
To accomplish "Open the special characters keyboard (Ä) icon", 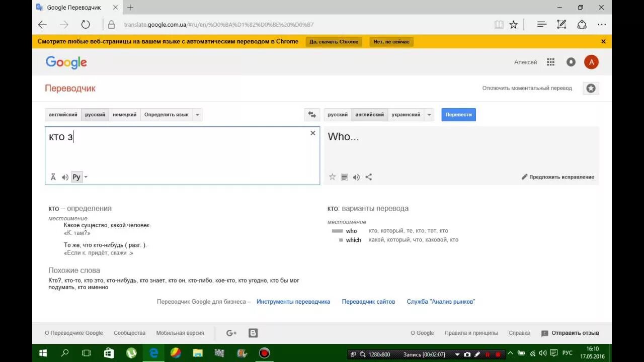I will pos(53,177).
